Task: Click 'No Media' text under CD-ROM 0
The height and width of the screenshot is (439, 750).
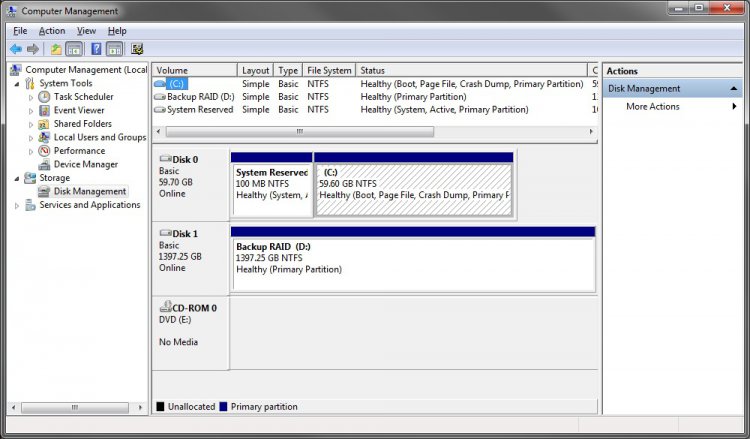Action: tap(178, 342)
